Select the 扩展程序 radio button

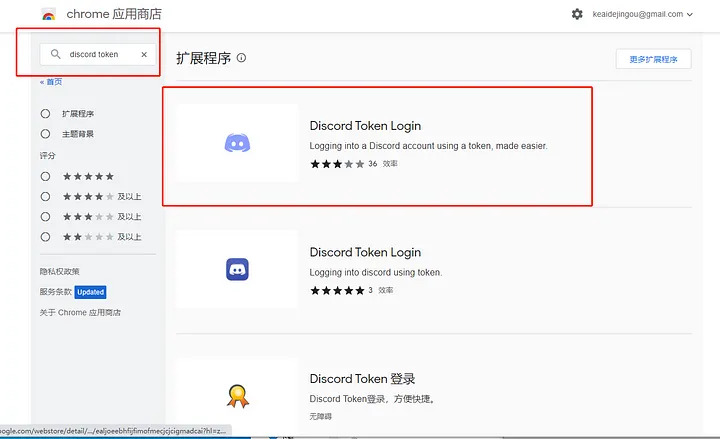45,114
